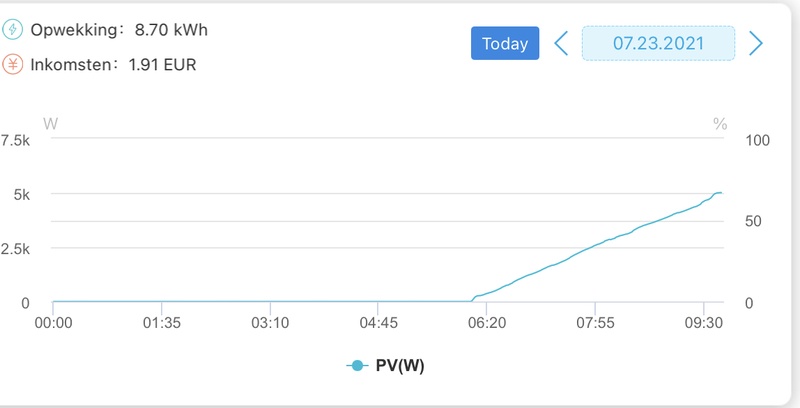Click the Today button
The image size is (800, 408).
pyautogui.click(x=505, y=44)
